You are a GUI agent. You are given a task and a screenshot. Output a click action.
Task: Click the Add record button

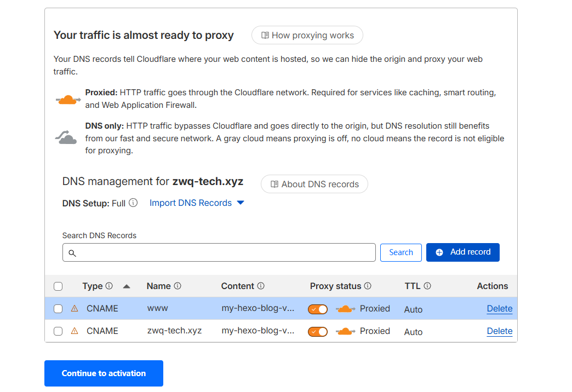[462, 252]
